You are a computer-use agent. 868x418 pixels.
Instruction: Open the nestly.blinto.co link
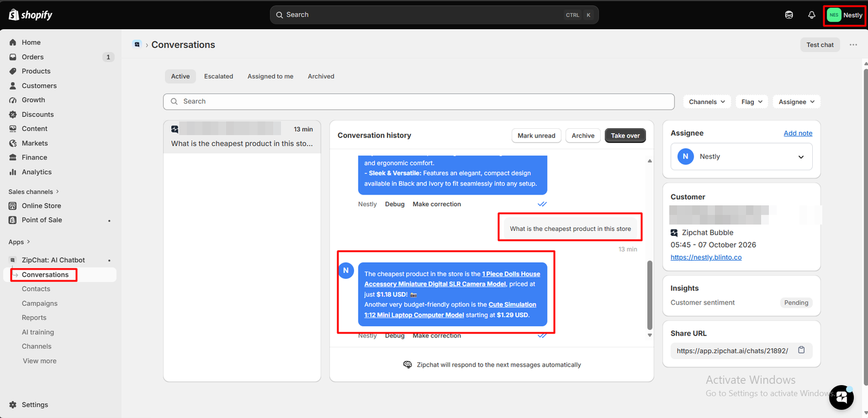point(706,257)
